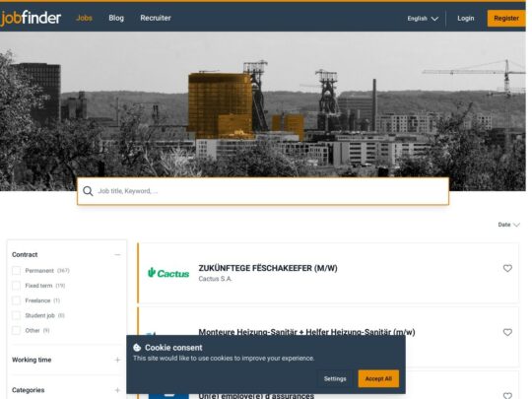Collapse the Contract filter section

point(117,254)
